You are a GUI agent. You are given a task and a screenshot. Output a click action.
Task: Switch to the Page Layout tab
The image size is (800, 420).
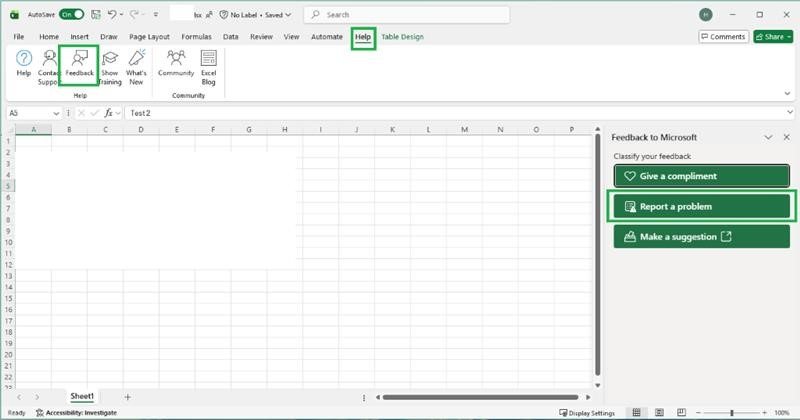pos(149,37)
